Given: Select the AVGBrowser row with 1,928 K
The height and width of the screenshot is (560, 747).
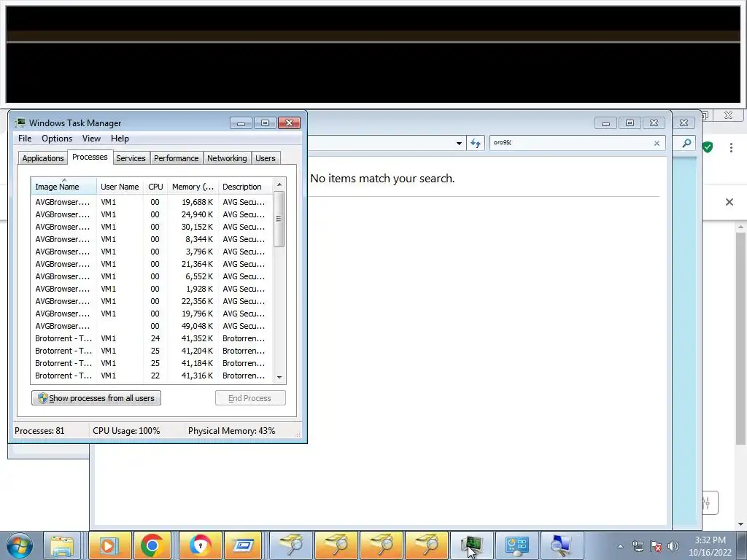Looking at the screenshot, I should [152, 289].
